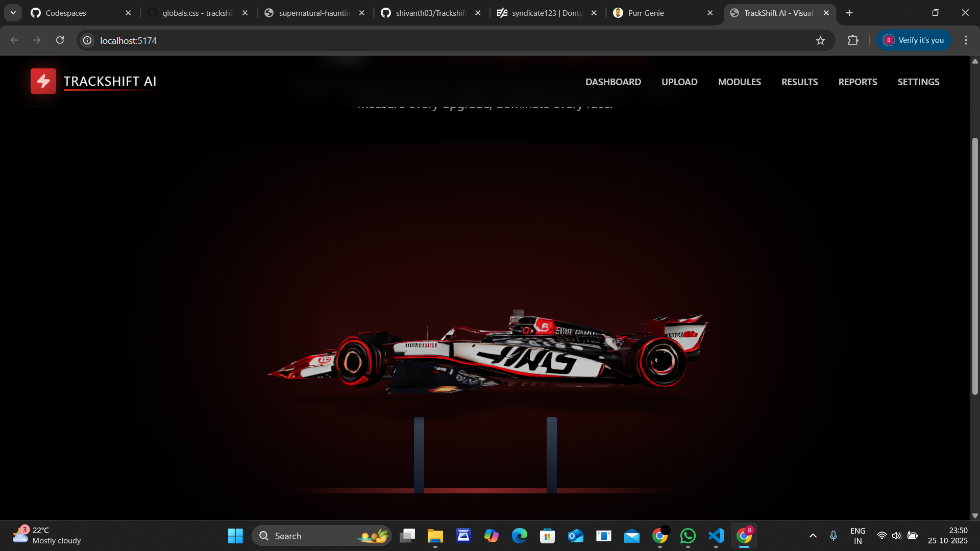
Task: Open a new browser tab
Action: point(849,13)
